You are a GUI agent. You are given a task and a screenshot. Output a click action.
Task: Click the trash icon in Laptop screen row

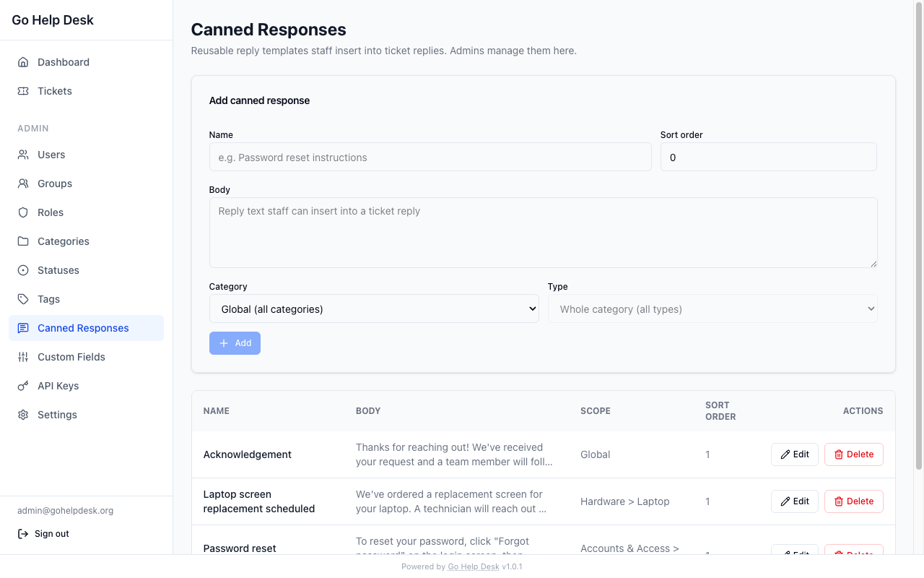click(839, 501)
